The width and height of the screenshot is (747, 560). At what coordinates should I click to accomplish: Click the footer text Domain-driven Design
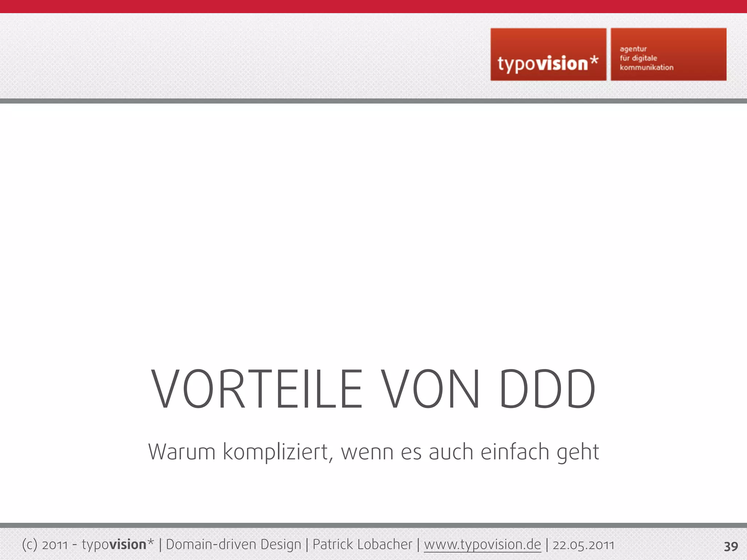tap(234, 544)
